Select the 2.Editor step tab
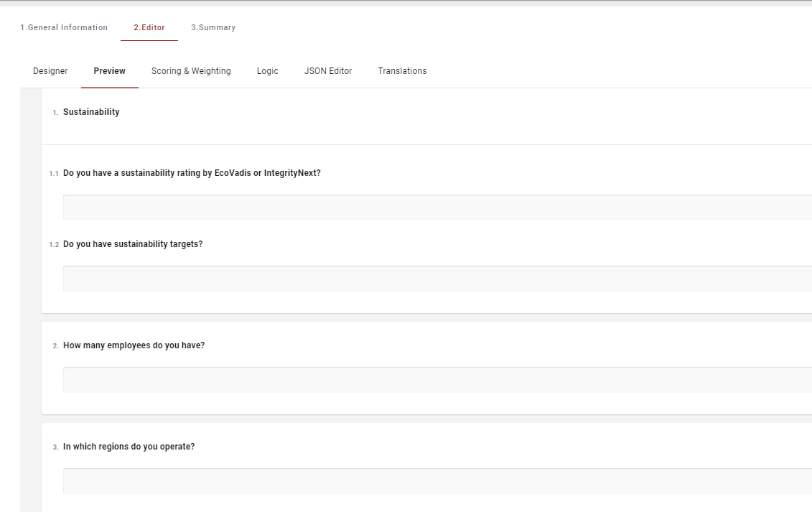The height and width of the screenshot is (512, 812). [149, 27]
